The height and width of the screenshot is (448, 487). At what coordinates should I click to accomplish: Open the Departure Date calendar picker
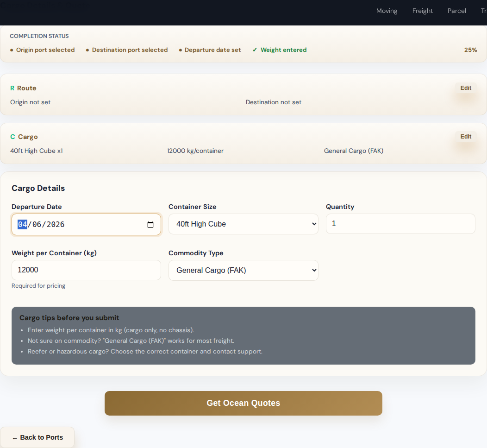point(150,225)
